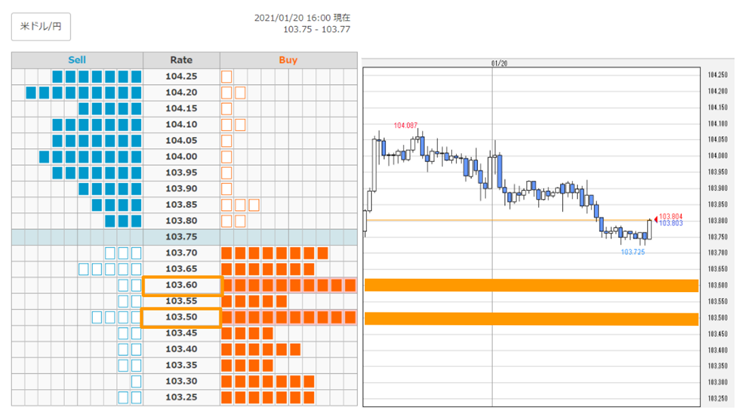Select the 103.85 rate cell

tap(181, 205)
